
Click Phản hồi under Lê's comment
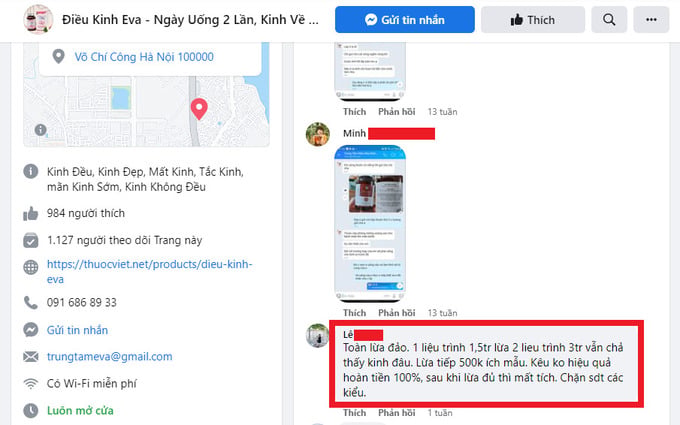(396, 413)
